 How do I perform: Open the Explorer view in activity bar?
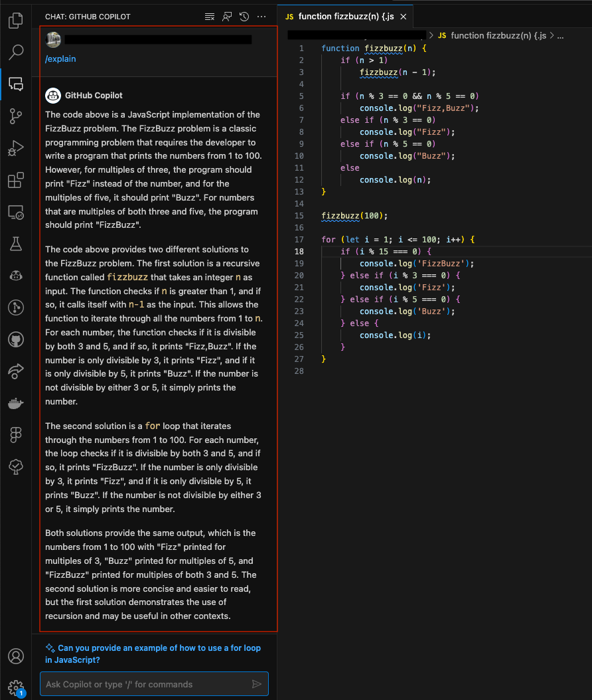tap(16, 20)
